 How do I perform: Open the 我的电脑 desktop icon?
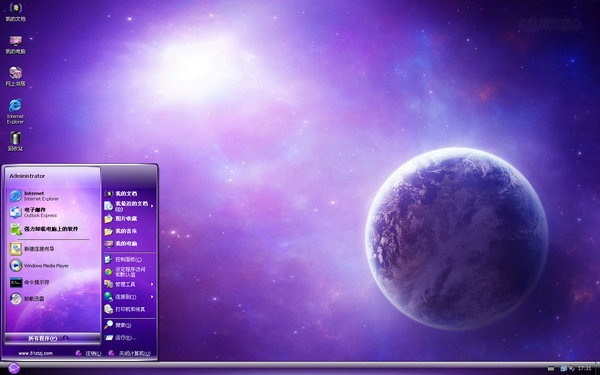[x=15, y=45]
